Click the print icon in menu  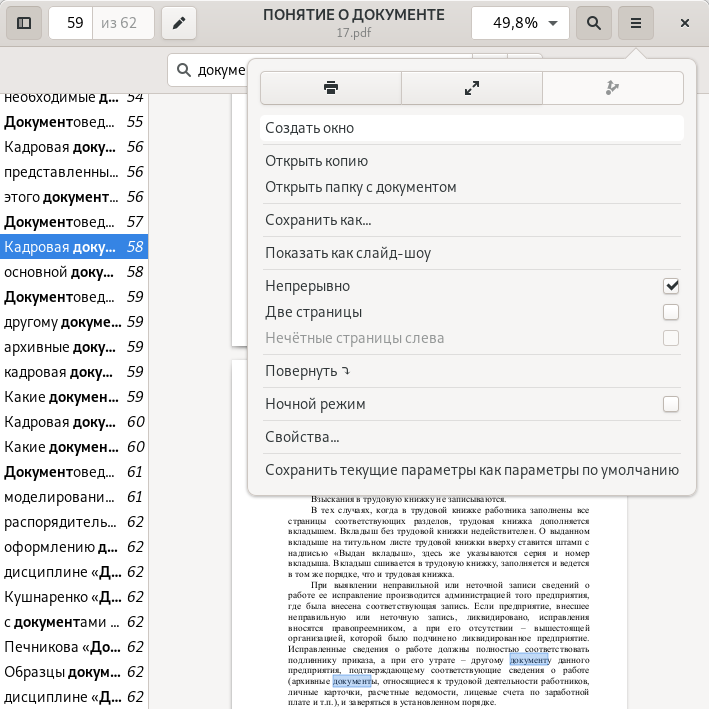coord(330,88)
